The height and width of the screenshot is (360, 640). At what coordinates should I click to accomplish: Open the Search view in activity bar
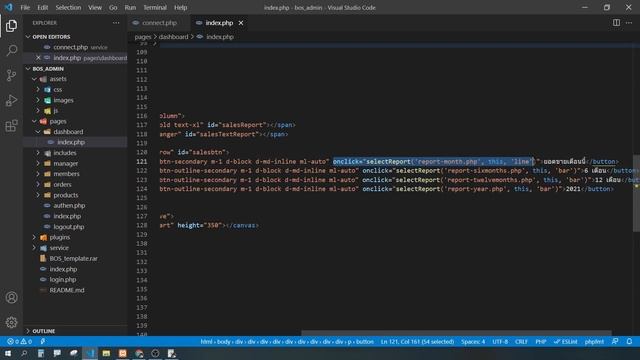click(x=11, y=51)
